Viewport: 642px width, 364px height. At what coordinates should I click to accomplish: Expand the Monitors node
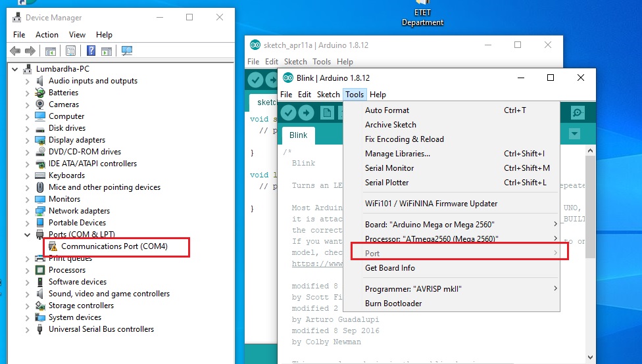pyautogui.click(x=27, y=199)
